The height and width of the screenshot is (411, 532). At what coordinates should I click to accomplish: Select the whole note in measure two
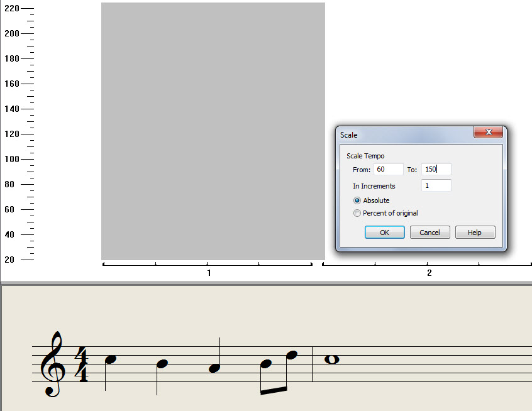click(x=331, y=359)
